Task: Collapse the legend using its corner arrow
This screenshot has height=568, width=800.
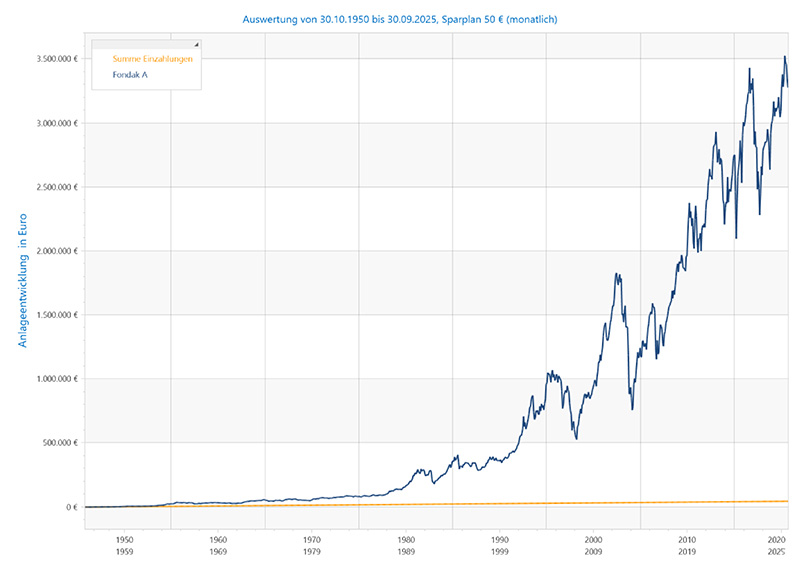Action: pyautogui.click(x=196, y=45)
